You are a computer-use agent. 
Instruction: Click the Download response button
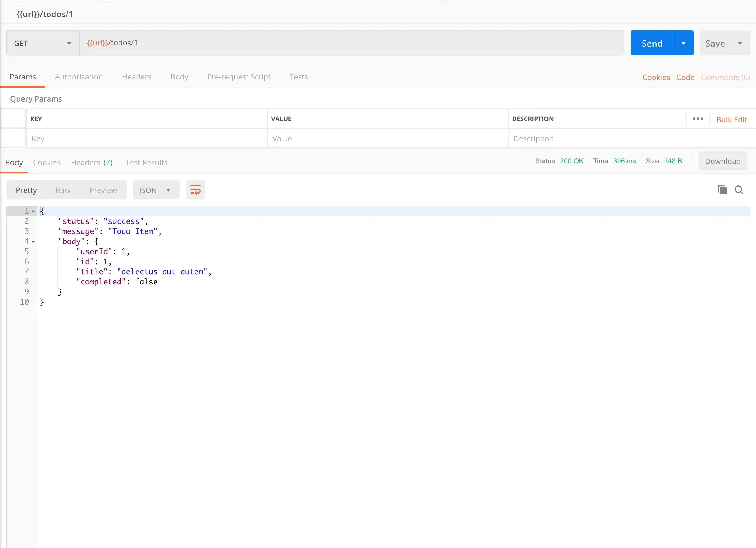[722, 161]
